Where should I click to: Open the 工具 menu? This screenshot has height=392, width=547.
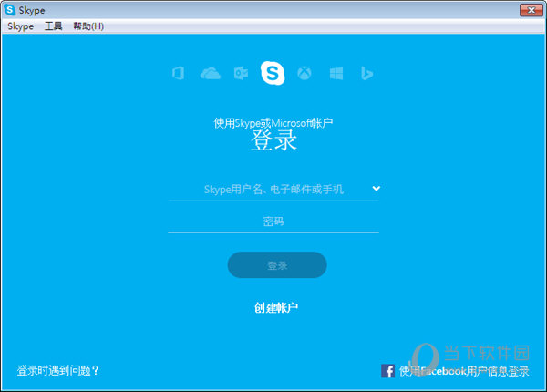click(54, 26)
